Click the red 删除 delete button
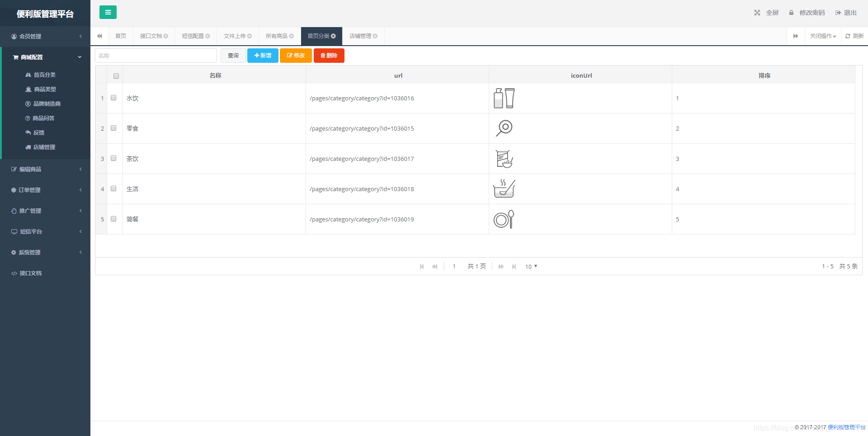This screenshot has width=868, height=436. (329, 56)
